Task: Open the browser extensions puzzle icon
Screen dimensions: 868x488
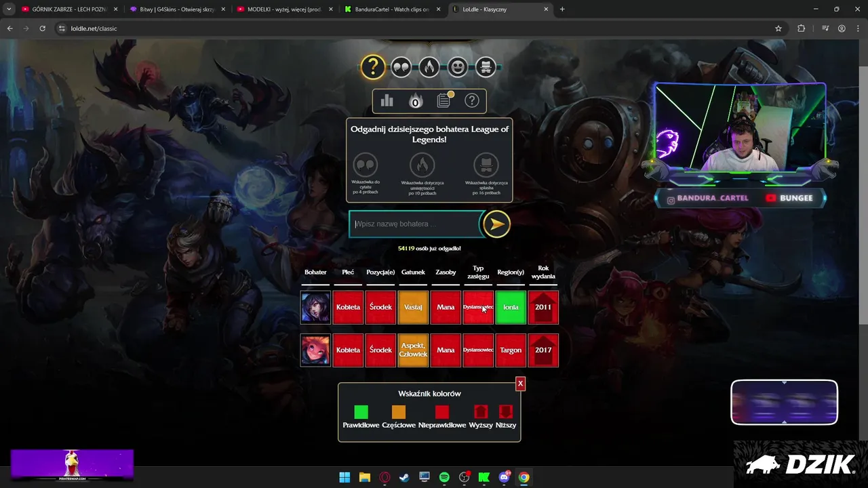Action: 802,28
